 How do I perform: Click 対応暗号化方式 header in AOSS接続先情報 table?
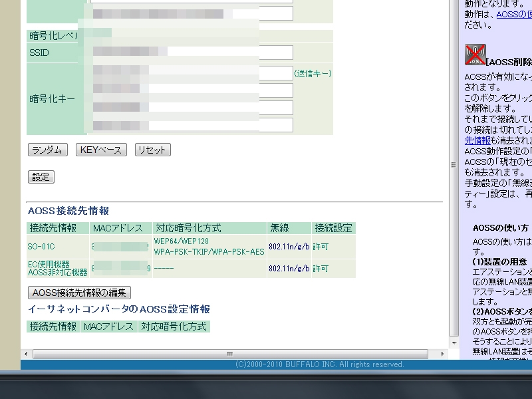coord(209,228)
